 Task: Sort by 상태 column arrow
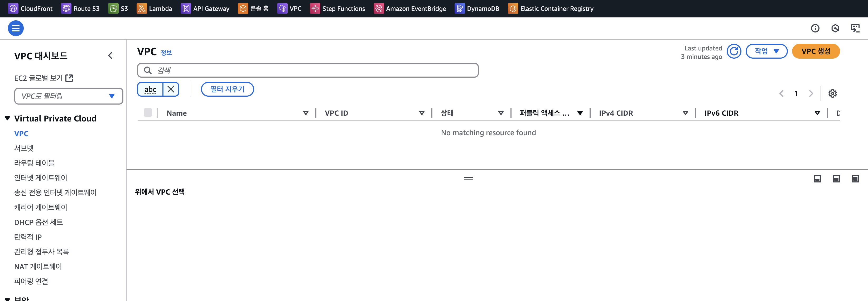pyautogui.click(x=501, y=113)
